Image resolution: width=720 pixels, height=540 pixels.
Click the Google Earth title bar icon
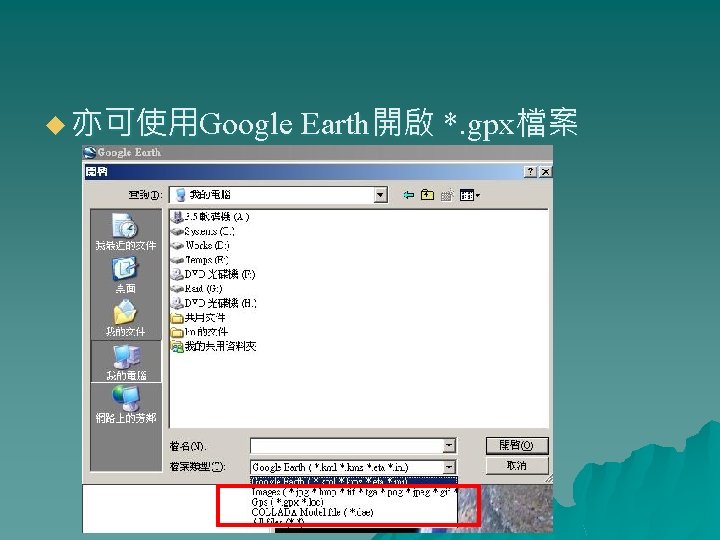click(90, 152)
